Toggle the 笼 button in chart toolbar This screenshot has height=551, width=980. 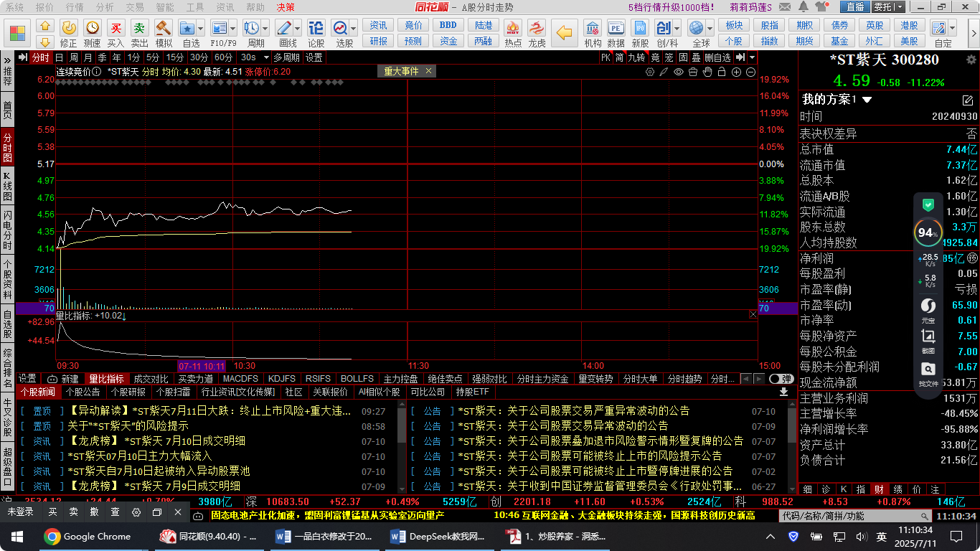tap(669, 57)
